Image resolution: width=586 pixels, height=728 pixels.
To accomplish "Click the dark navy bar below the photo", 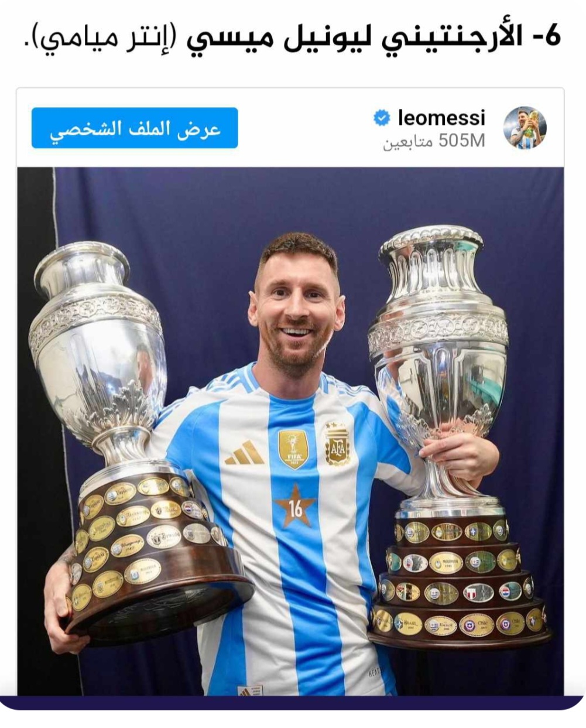I will coord(293,702).
